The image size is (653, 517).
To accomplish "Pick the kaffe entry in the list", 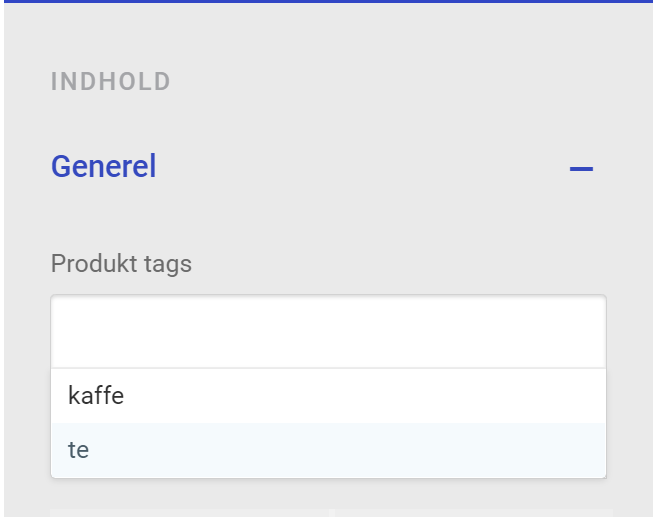I will 96,396.
